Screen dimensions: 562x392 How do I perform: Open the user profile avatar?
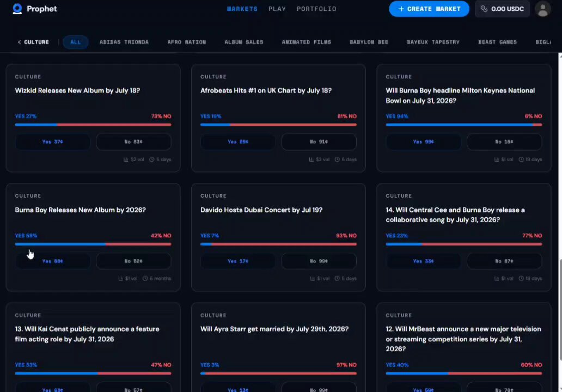(x=542, y=9)
